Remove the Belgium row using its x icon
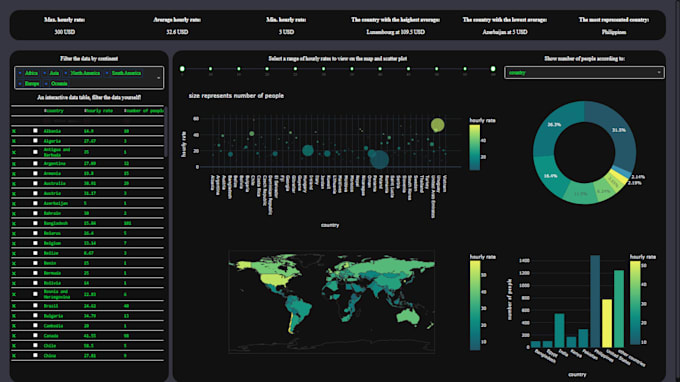The image size is (680, 382). click(x=14, y=243)
